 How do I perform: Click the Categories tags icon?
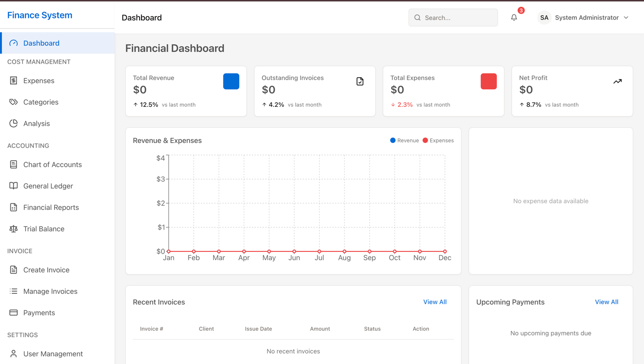pos(13,102)
